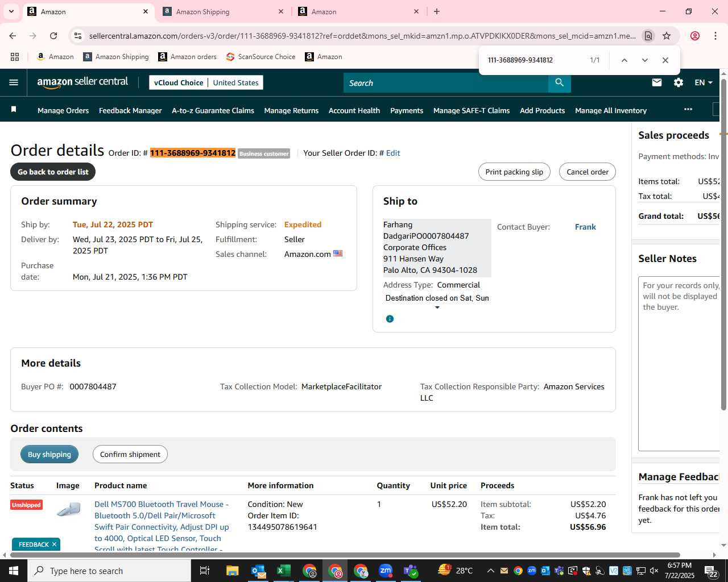The height and width of the screenshot is (582, 728).
Task: Open the Add Products menu item
Action: coord(542,110)
